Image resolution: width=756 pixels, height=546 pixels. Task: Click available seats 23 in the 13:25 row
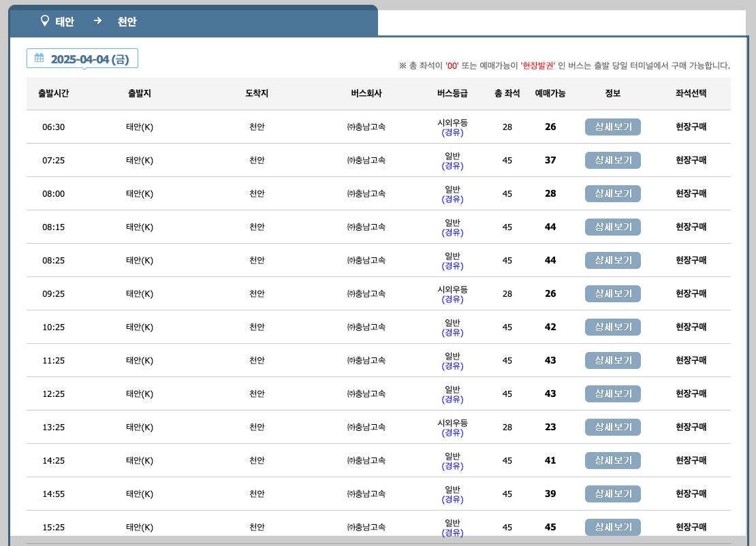(550, 427)
